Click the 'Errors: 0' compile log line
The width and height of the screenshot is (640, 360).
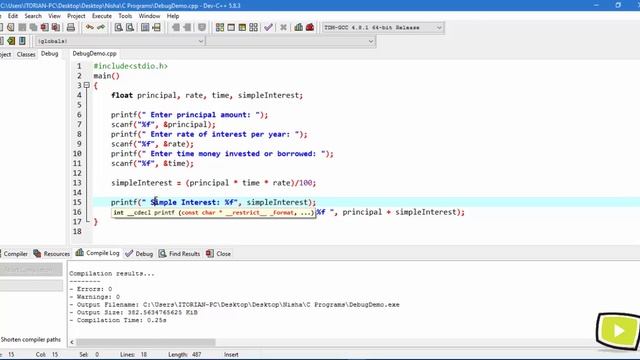(91, 289)
